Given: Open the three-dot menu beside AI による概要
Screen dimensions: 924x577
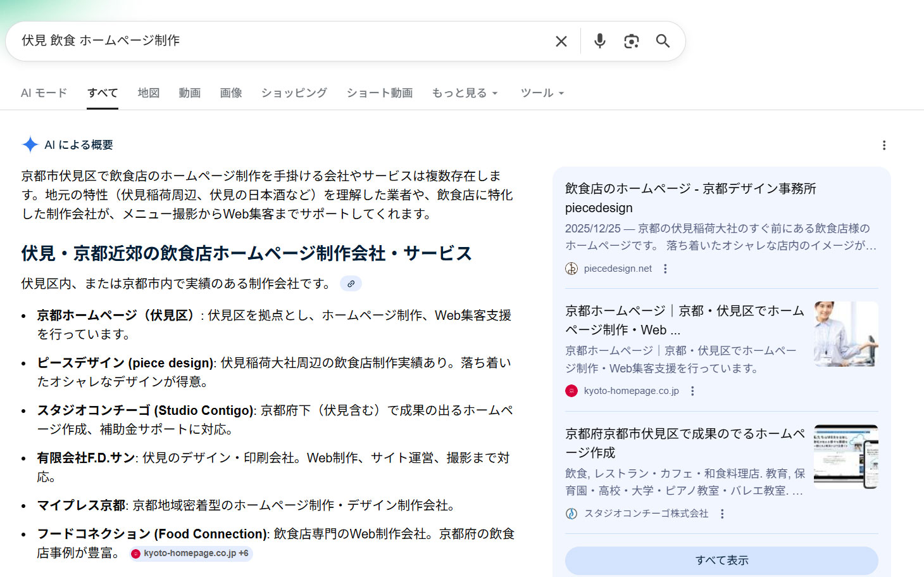Looking at the screenshot, I should click(x=883, y=144).
